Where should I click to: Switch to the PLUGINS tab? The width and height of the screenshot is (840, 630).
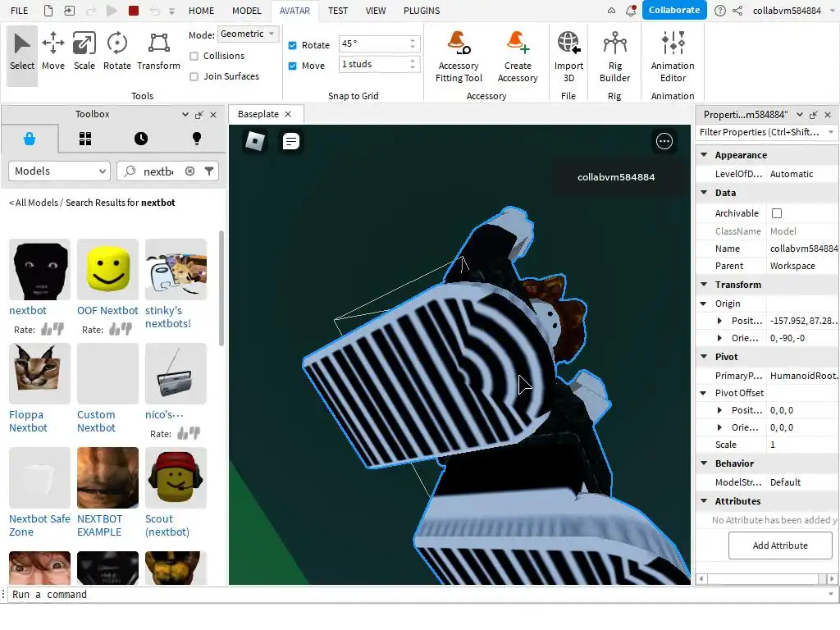(422, 11)
